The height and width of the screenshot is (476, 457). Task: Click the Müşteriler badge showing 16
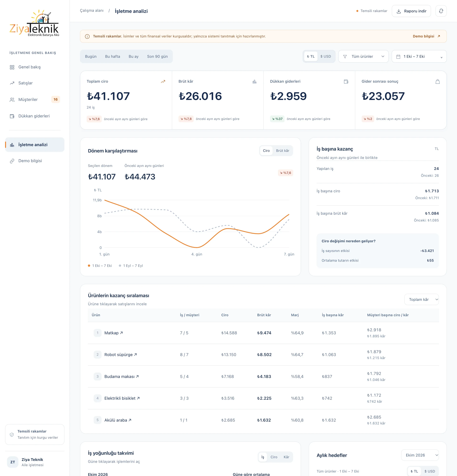coord(56,99)
